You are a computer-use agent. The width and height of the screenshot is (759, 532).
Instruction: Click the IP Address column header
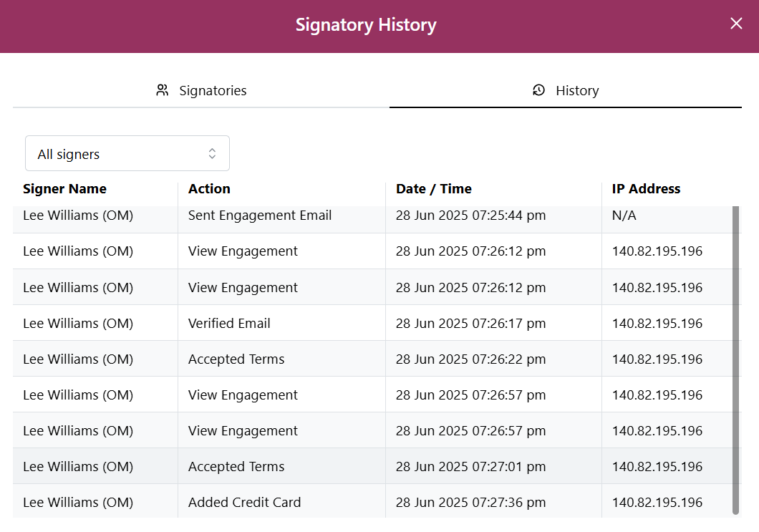[646, 189]
